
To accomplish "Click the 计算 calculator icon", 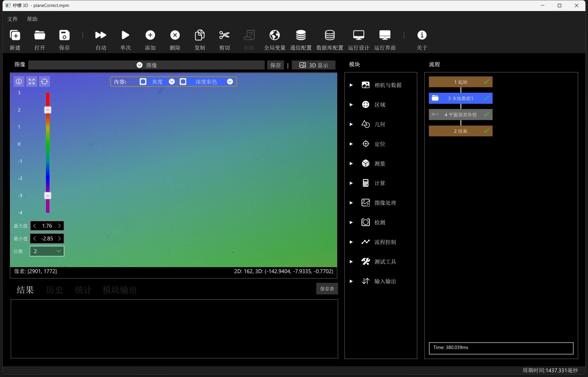I will pyautogui.click(x=365, y=183).
